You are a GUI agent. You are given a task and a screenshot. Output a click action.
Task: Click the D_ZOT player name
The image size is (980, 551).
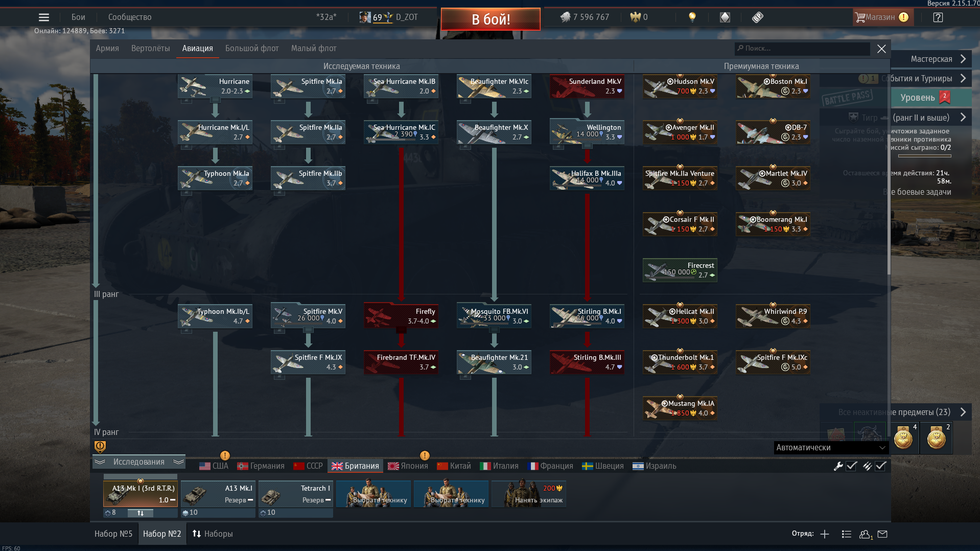(x=407, y=17)
